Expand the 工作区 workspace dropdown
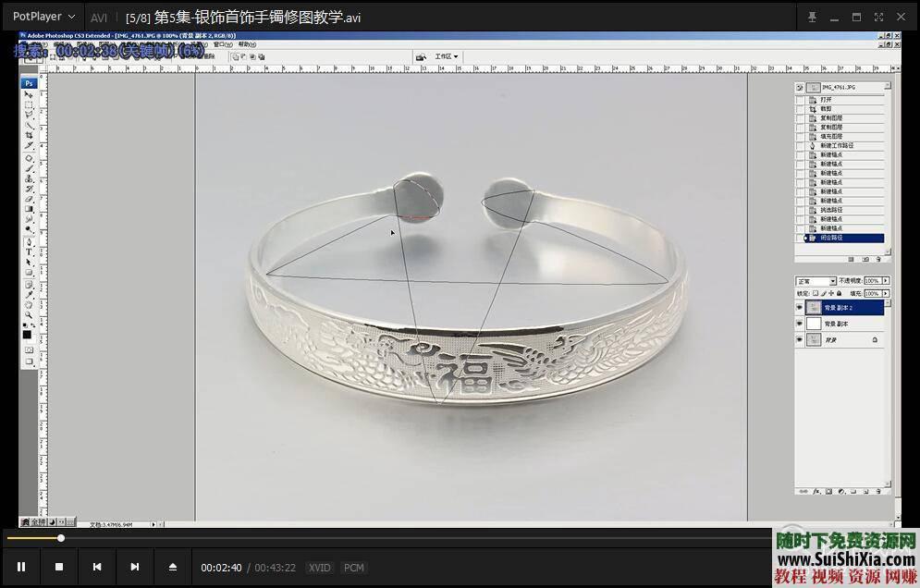 (447, 56)
